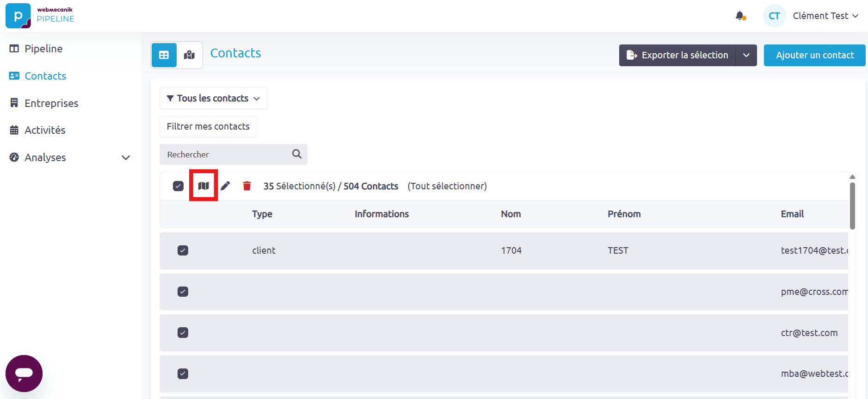
Task: Uncheck the mba@webtest row checkbox
Action: pos(183,374)
